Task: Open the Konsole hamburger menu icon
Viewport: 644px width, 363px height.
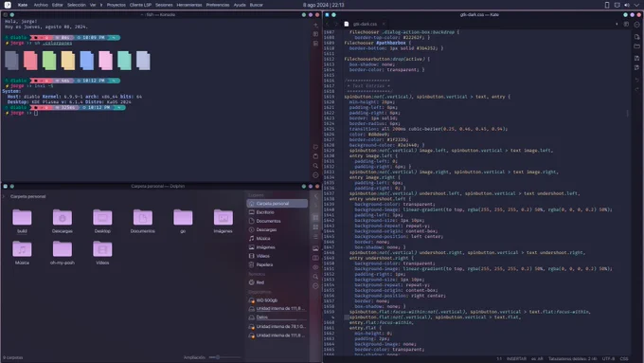Action: tap(315, 175)
